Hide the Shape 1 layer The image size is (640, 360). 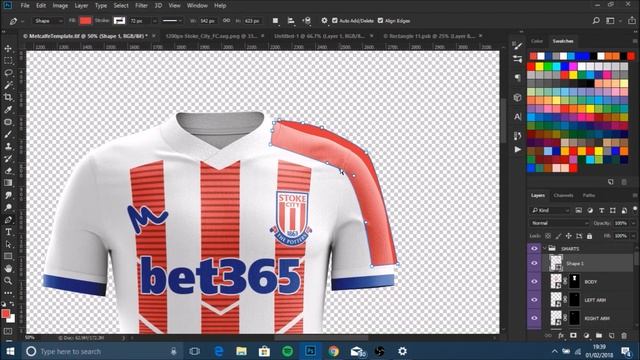pyautogui.click(x=534, y=263)
